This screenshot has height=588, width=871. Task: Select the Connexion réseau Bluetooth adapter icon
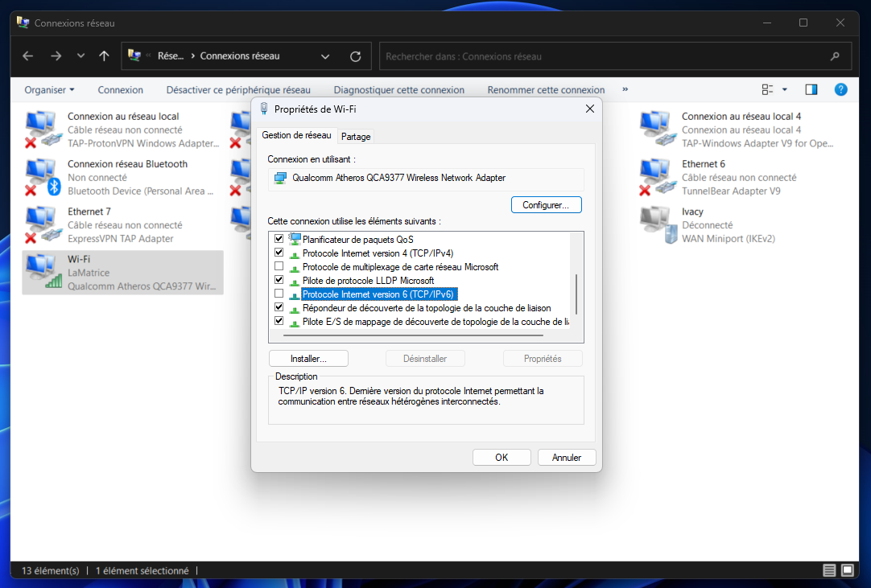click(x=43, y=177)
